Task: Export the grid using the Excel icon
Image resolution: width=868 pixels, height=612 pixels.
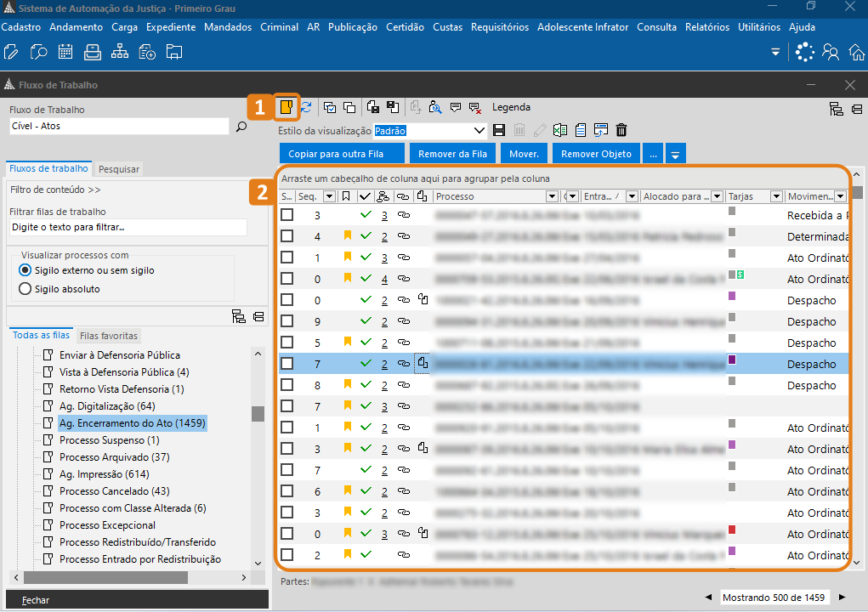Action: click(x=560, y=131)
